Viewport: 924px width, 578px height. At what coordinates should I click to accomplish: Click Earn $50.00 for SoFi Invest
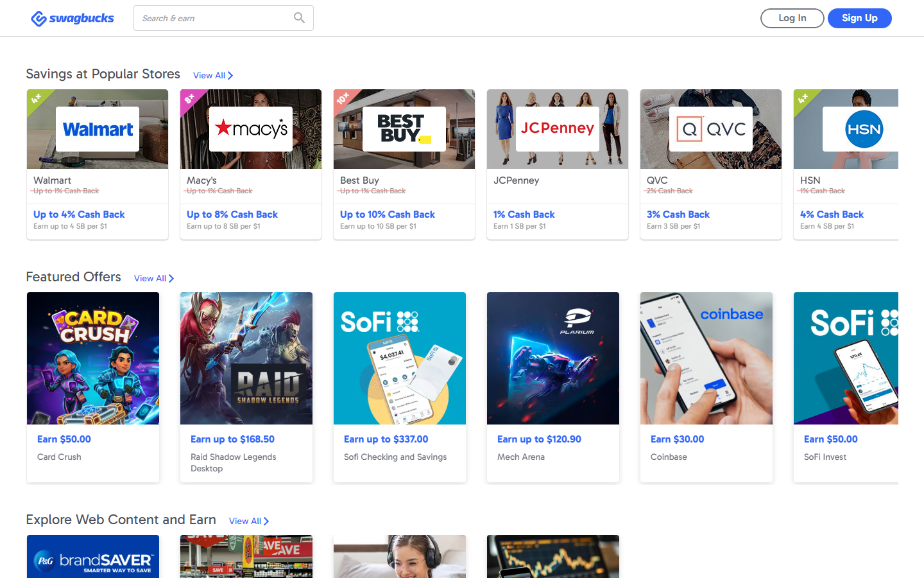click(x=831, y=439)
